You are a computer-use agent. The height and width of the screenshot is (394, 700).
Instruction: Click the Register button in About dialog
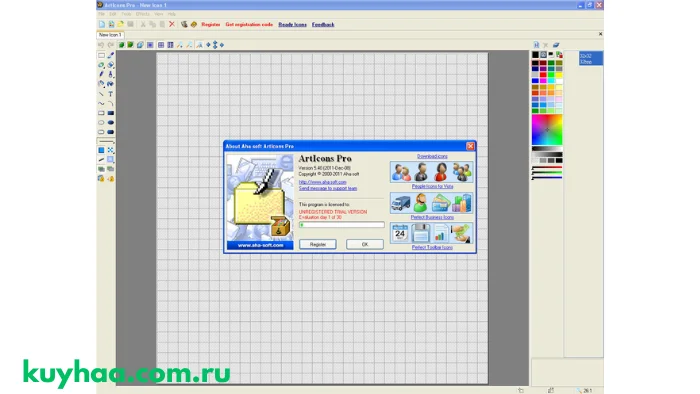click(317, 244)
